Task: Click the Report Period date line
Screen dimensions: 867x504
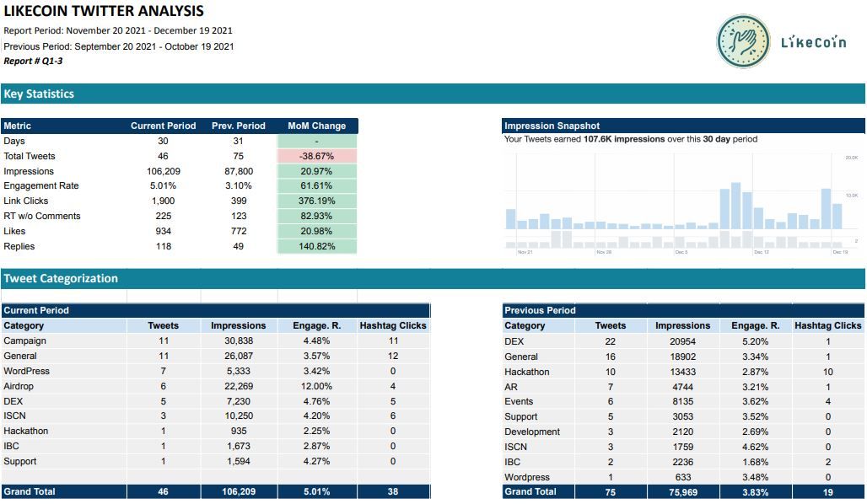Action: pyautogui.click(x=118, y=30)
